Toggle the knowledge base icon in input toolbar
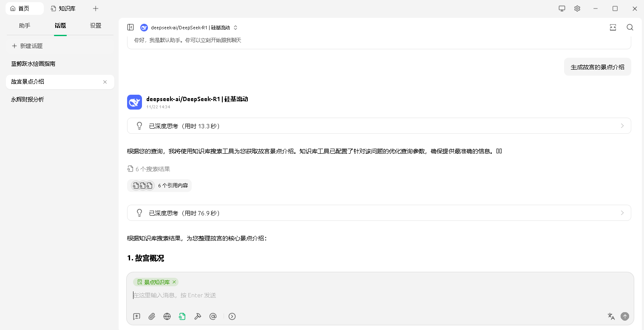 [182, 316]
